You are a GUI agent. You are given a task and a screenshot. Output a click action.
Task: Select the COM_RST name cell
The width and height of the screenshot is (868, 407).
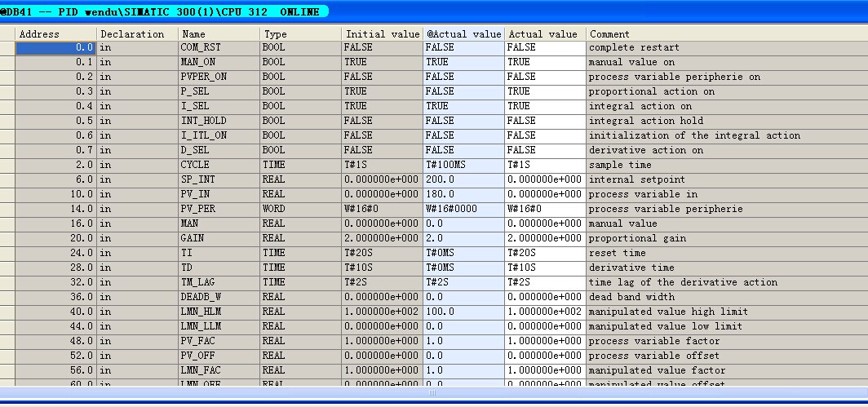point(219,47)
